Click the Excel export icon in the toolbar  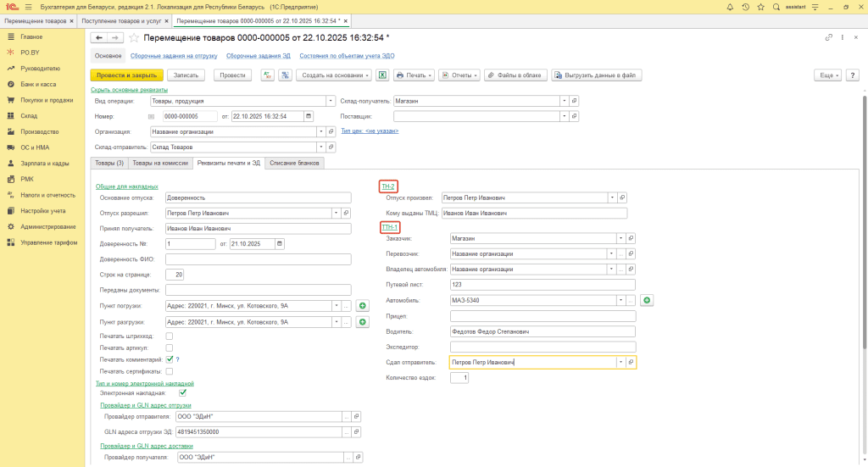(382, 75)
